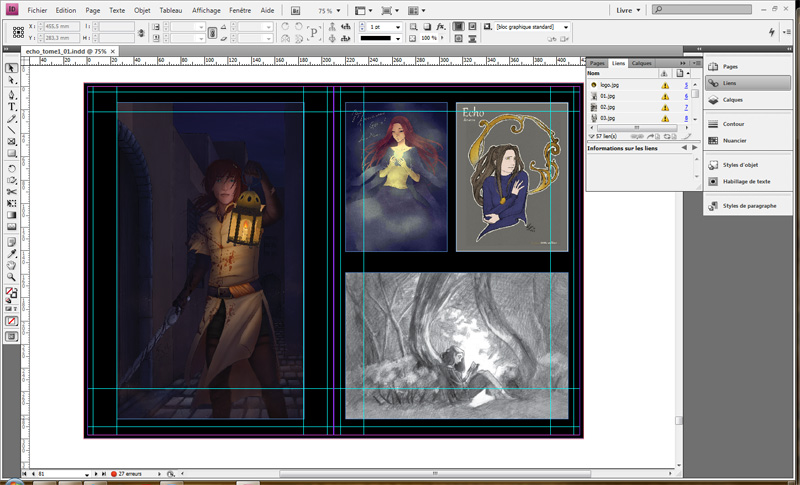
Task: Open the Objet menu
Action: (142, 10)
